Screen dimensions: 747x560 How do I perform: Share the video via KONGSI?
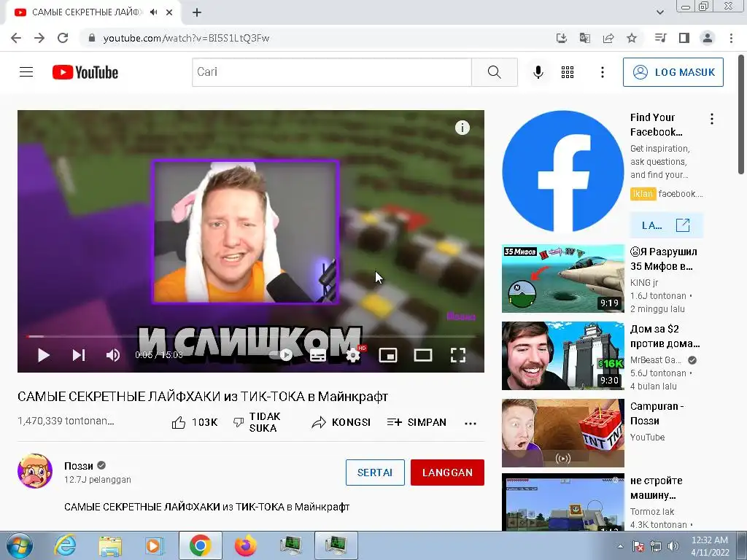pyautogui.click(x=341, y=422)
